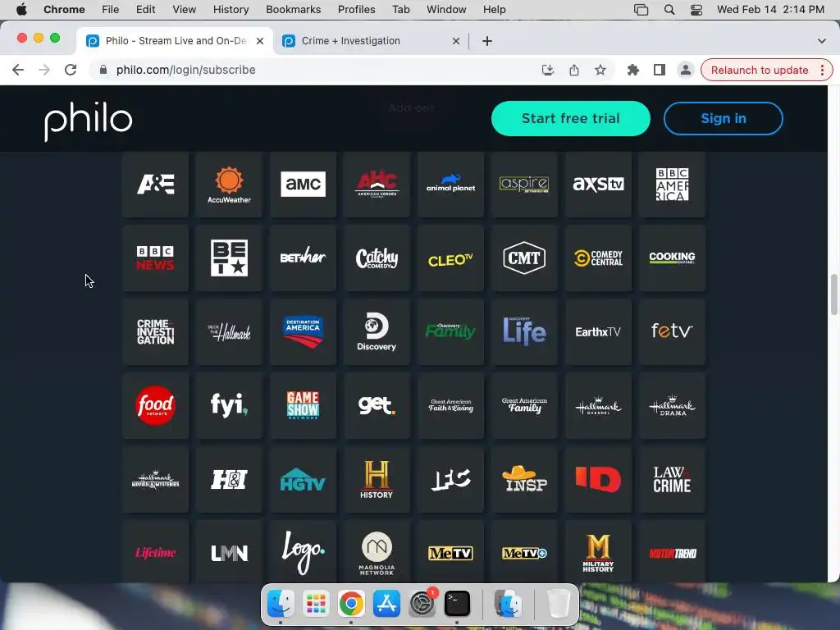Select the BBC America channel tile
The height and width of the screenshot is (630, 840).
[672, 185]
